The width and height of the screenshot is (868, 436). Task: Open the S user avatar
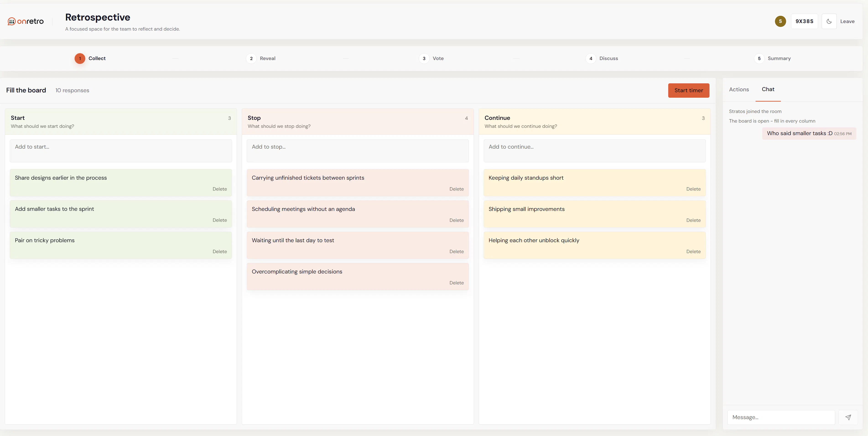pos(780,21)
